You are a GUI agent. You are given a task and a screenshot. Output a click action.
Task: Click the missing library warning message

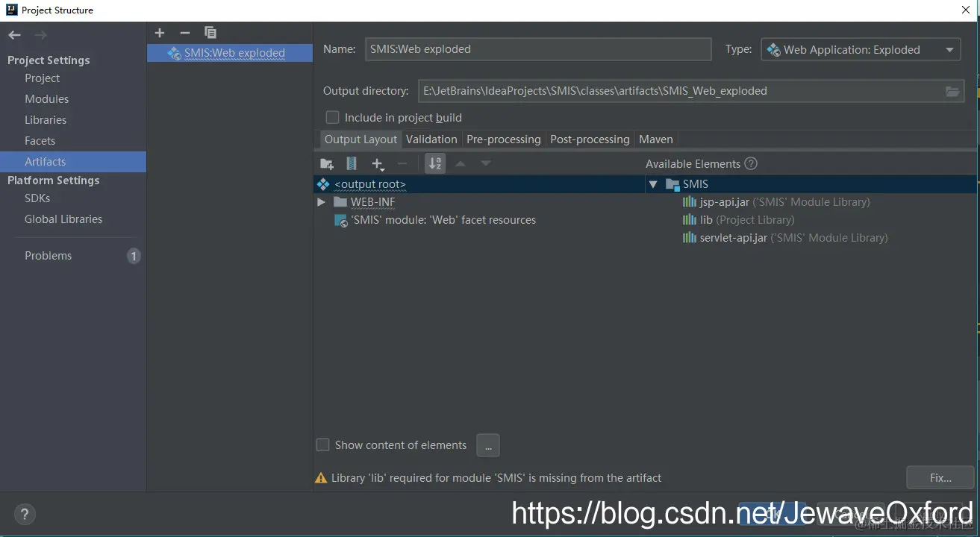(x=496, y=478)
